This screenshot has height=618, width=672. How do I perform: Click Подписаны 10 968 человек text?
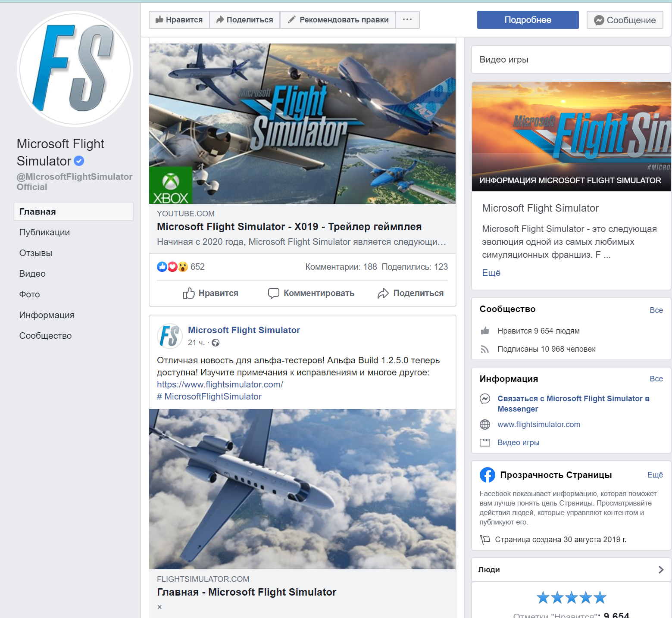546,349
